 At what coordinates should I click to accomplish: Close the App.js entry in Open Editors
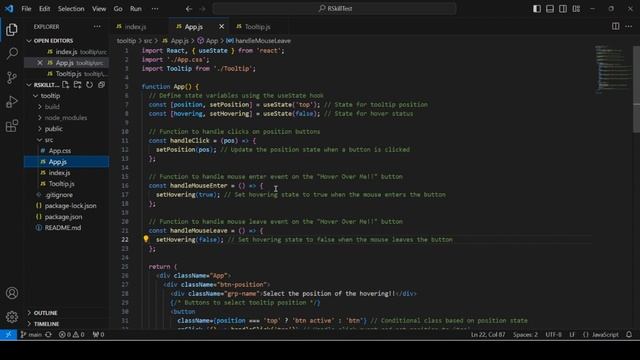(x=40, y=63)
